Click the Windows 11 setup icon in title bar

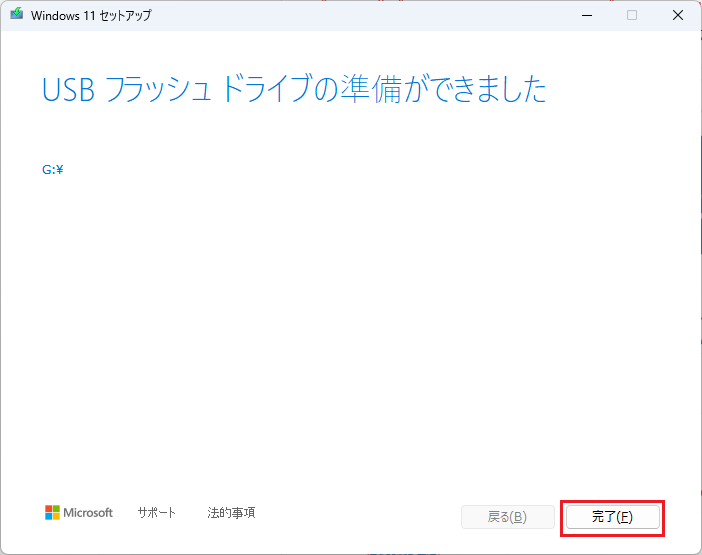[16, 16]
